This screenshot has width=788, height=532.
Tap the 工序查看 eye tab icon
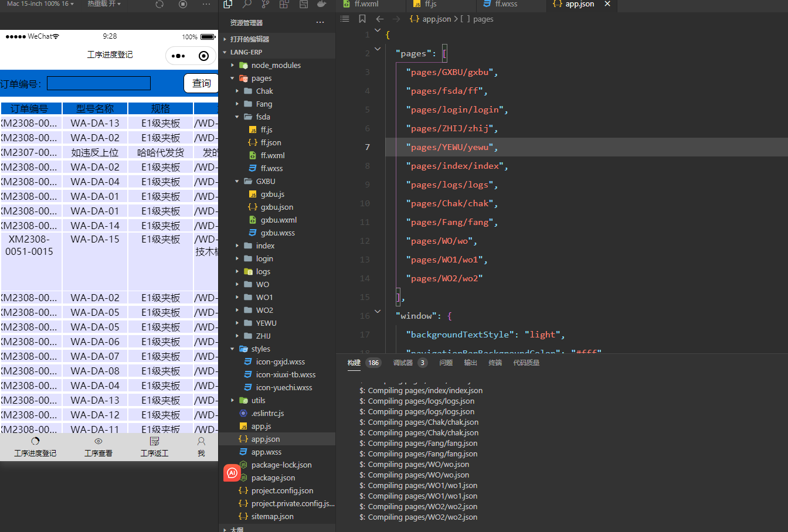[x=98, y=441]
